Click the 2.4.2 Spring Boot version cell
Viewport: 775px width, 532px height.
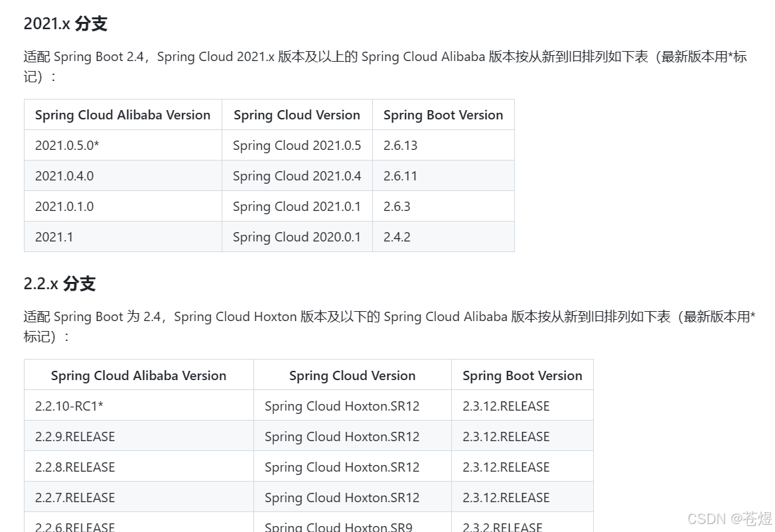(397, 236)
